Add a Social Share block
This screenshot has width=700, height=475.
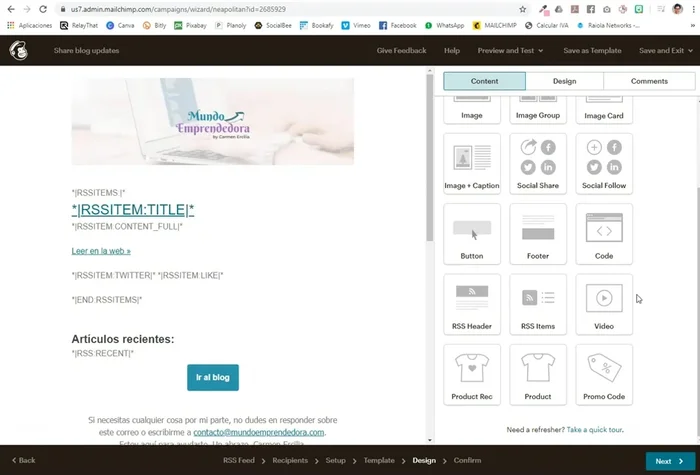[x=538, y=163]
